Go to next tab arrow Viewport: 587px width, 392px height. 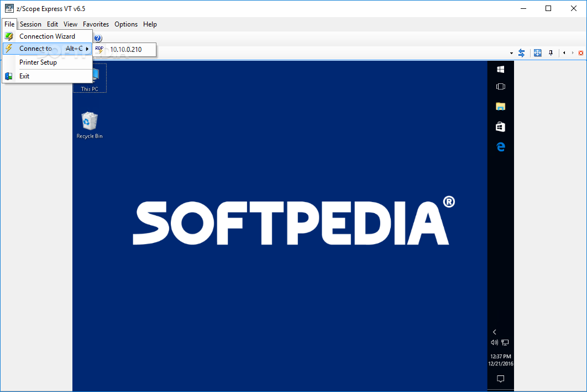(573, 53)
